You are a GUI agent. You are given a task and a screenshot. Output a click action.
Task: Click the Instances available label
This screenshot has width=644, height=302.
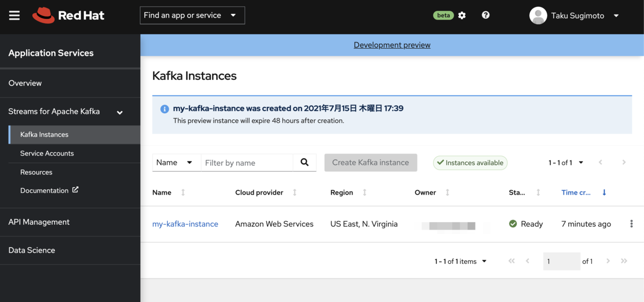470,163
